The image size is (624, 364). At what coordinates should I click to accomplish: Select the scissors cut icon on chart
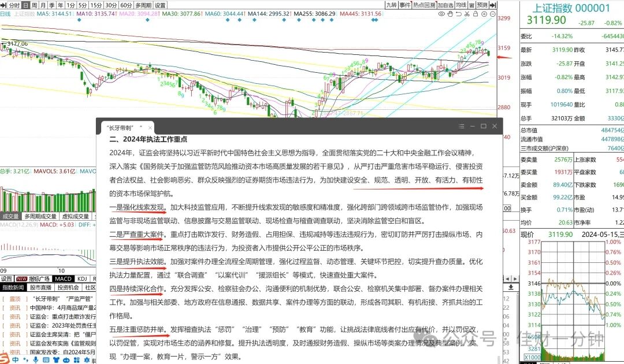coord(467,14)
